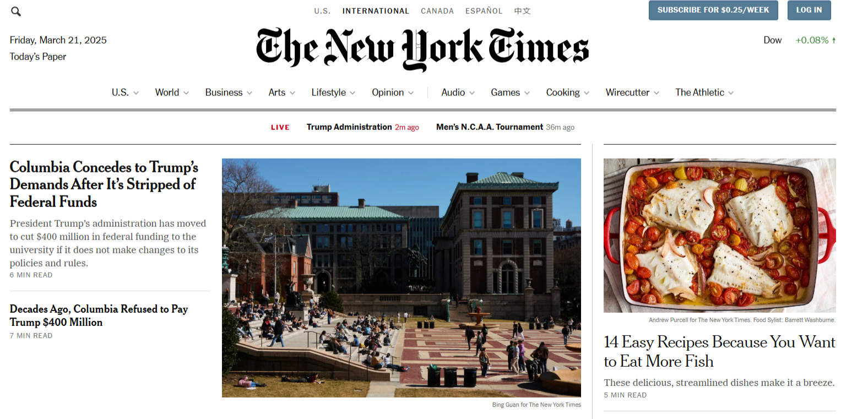Viewport: 868px width, 419px height.
Task: Expand the World section chevron
Action: [186, 93]
